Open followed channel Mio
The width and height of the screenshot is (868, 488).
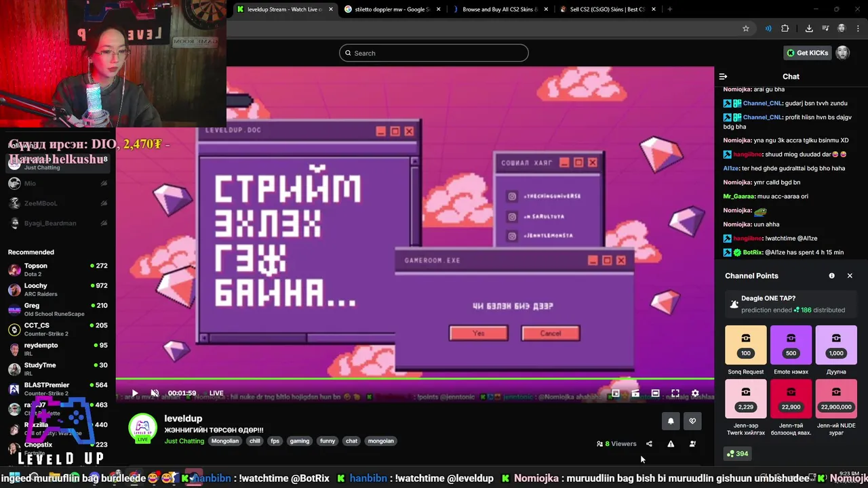coord(58,184)
